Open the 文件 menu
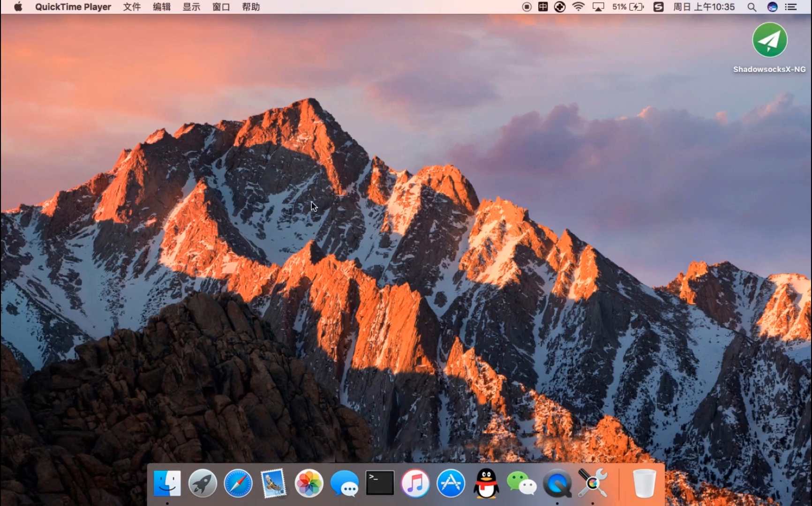This screenshot has width=812, height=506. (x=132, y=7)
